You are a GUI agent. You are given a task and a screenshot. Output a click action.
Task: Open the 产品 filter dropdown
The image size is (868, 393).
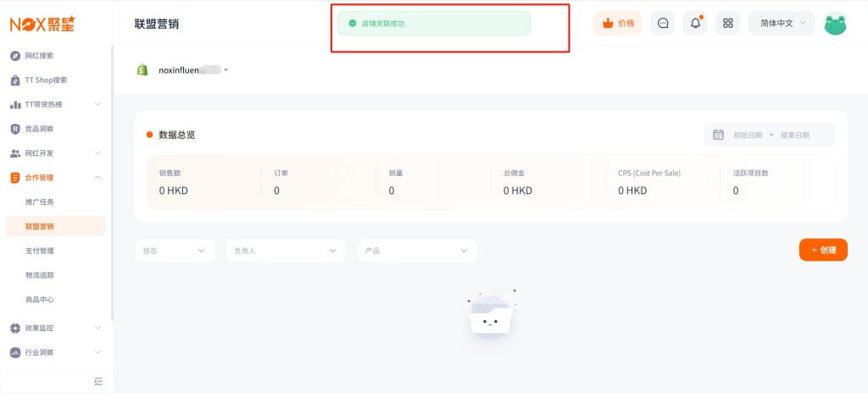coord(417,251)
